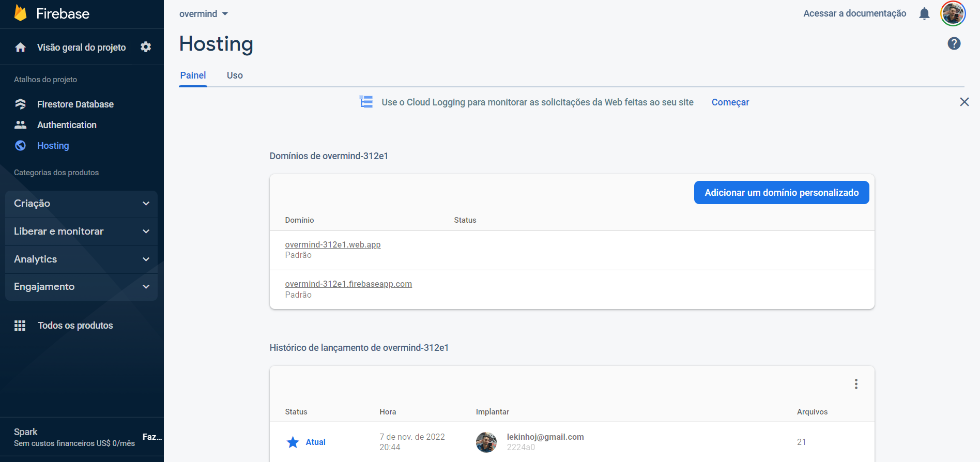980x462 pixels.
Task: Open overmind-312e1.firebaseapp.com domain link
Action: (x=348, y=284)
